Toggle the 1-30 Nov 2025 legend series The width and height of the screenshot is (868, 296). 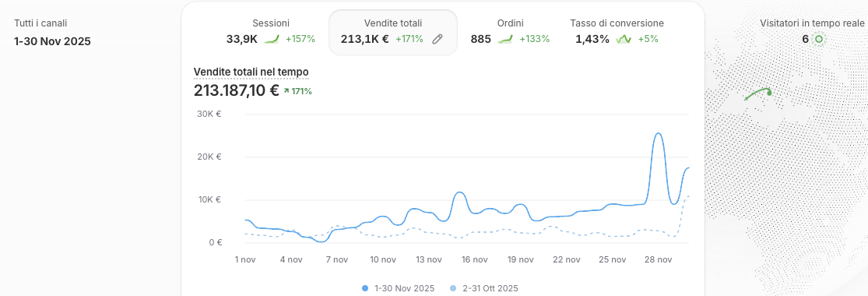[x=399, y=288]
